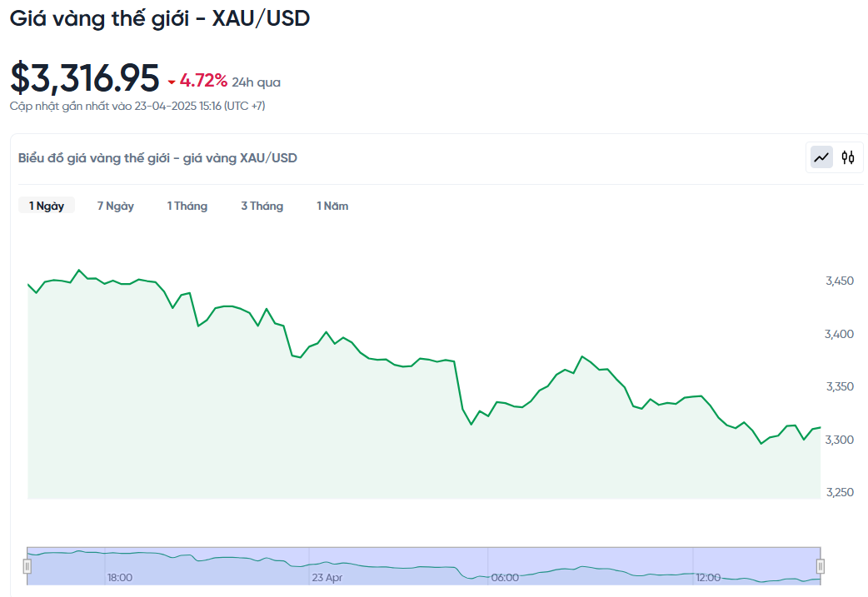
Task: Click the 23 Apr navigator marker
Action: [327, 577]
